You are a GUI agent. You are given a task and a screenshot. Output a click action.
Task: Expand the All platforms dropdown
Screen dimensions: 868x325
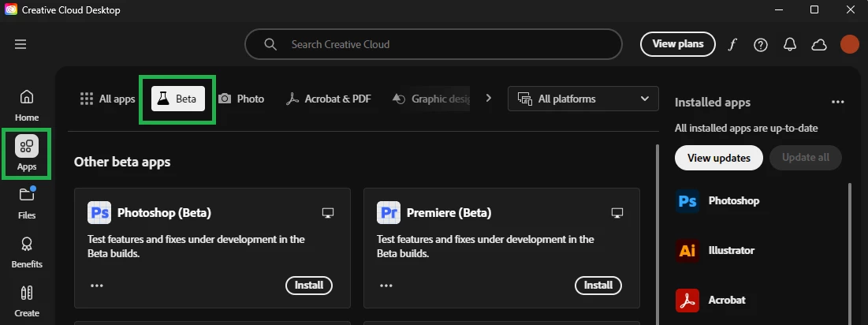583,99
